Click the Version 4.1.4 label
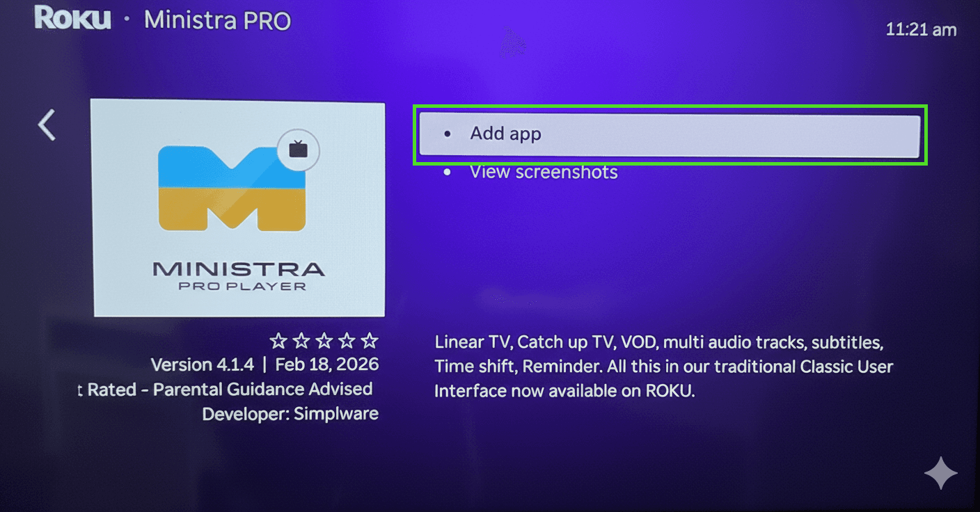 click(x=202, y=365)
